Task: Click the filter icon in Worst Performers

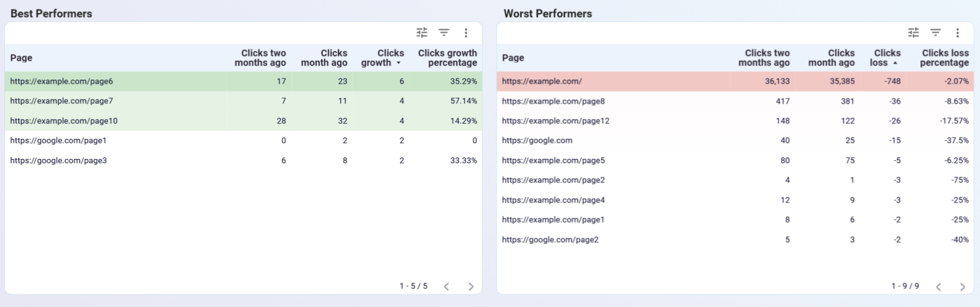Action: (x=935, y=33)
